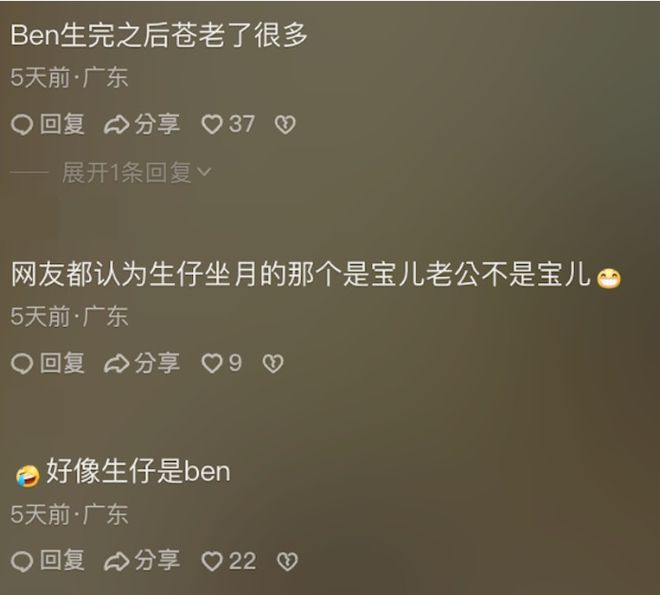Screen dimensions: 660x595
Task: Reply bubble icon on the 9-like comment
Action: click(x=22, y=364)
